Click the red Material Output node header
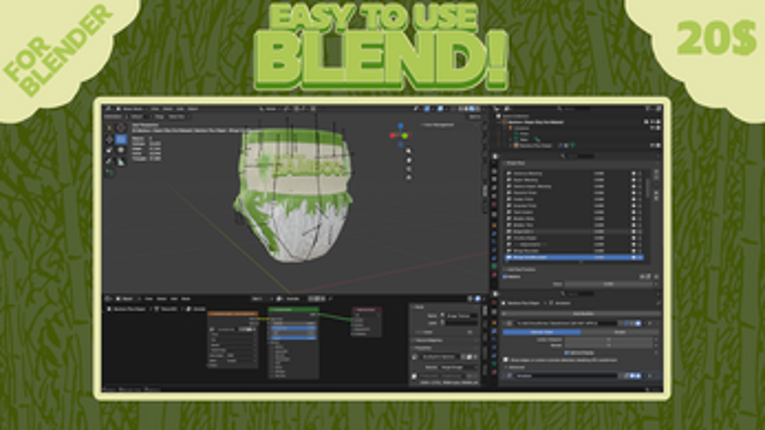765x430 pixels. point(366,309)
